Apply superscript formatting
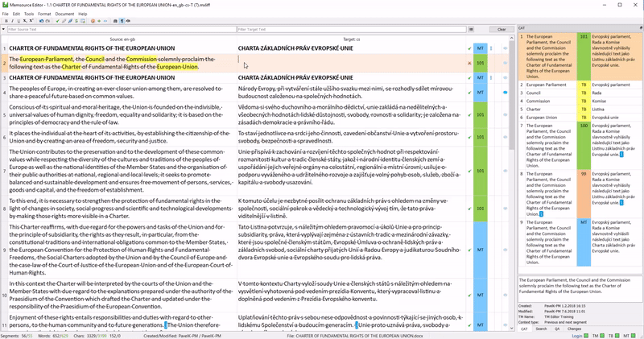The width and height of the screenshot is (644, 339). (31, 21)
